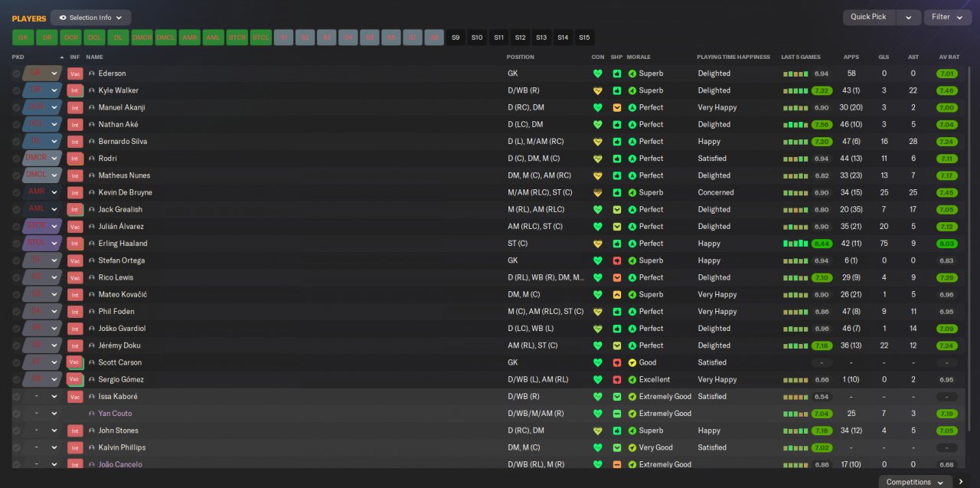The height and width of the screenshot is (488, 980).
Task: Click Jack Grealish's sharpness icon
Action: (617, 209)
